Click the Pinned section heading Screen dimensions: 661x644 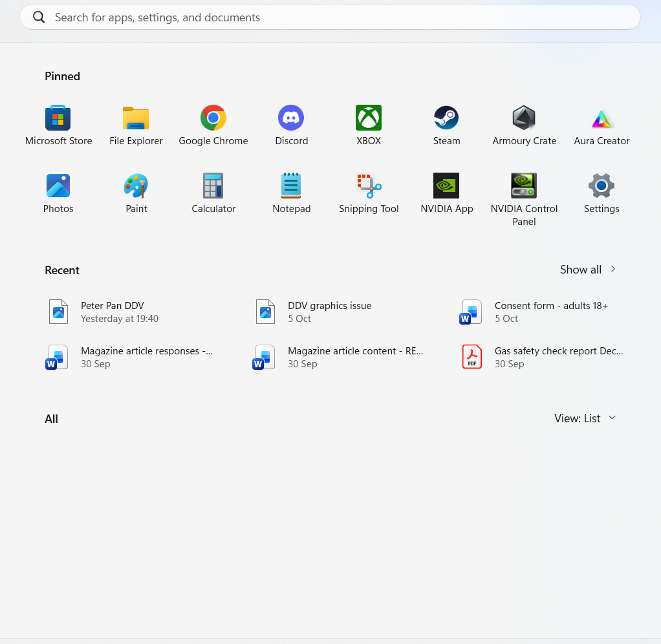(x=62, y=76)
